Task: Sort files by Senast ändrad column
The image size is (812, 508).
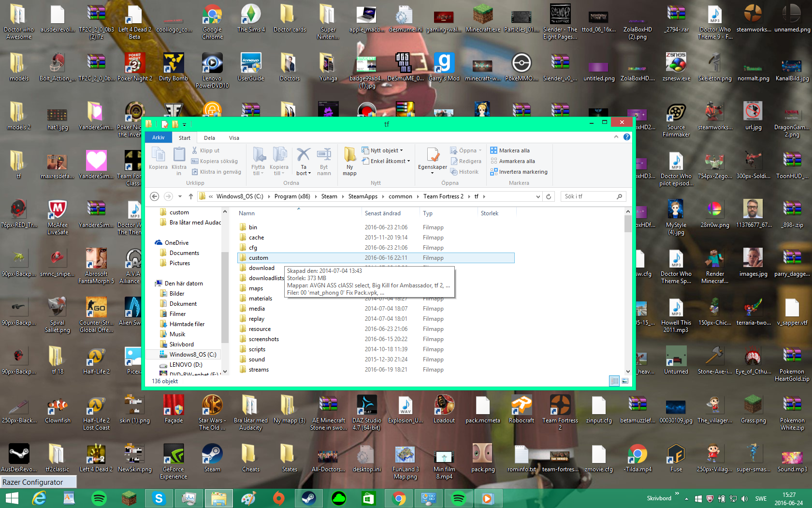Action: 383,213
